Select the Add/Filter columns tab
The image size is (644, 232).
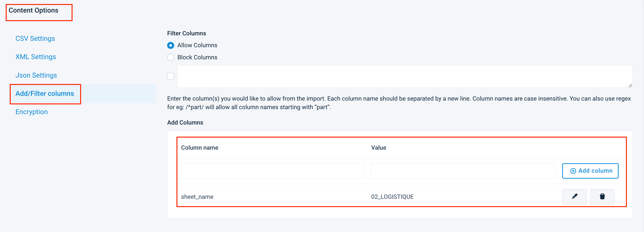pyautogui.click(x=44, y=93)
